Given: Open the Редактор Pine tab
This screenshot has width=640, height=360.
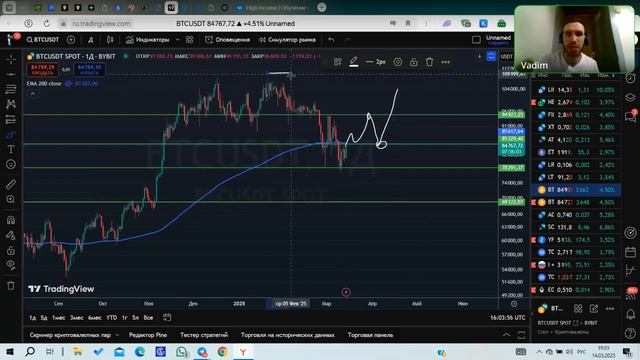Looking at the screenshot, I should click(x=148, y=335).
